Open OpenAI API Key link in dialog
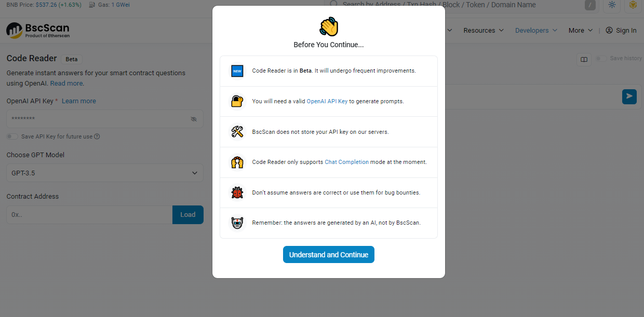The width and height of the screenshot is (644, 317). coord(327,101)
